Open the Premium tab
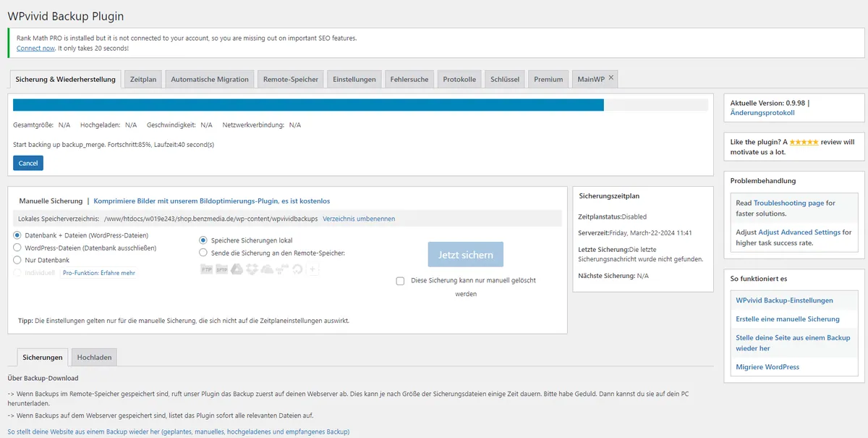 [548, 80]
